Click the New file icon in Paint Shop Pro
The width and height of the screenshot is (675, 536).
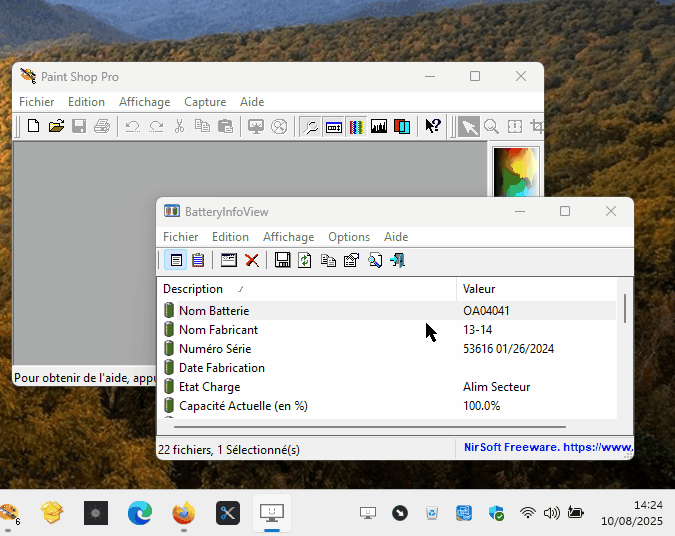[34, 127]
